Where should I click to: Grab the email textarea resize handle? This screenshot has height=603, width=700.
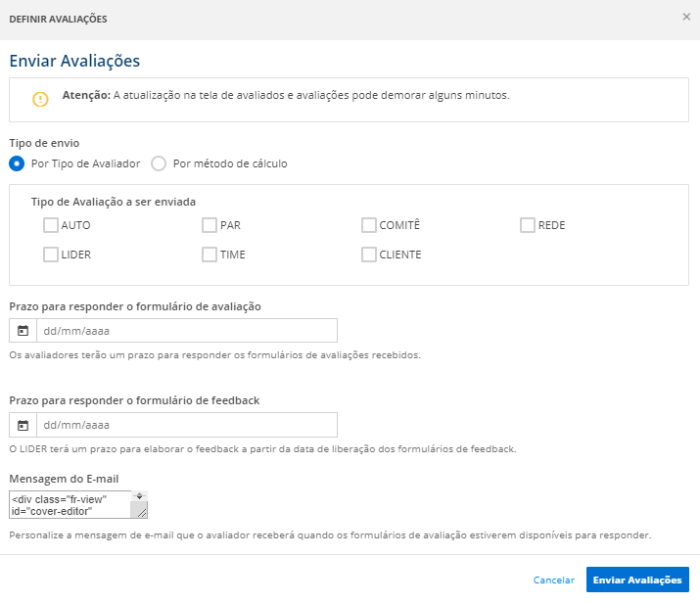[142, 512]
